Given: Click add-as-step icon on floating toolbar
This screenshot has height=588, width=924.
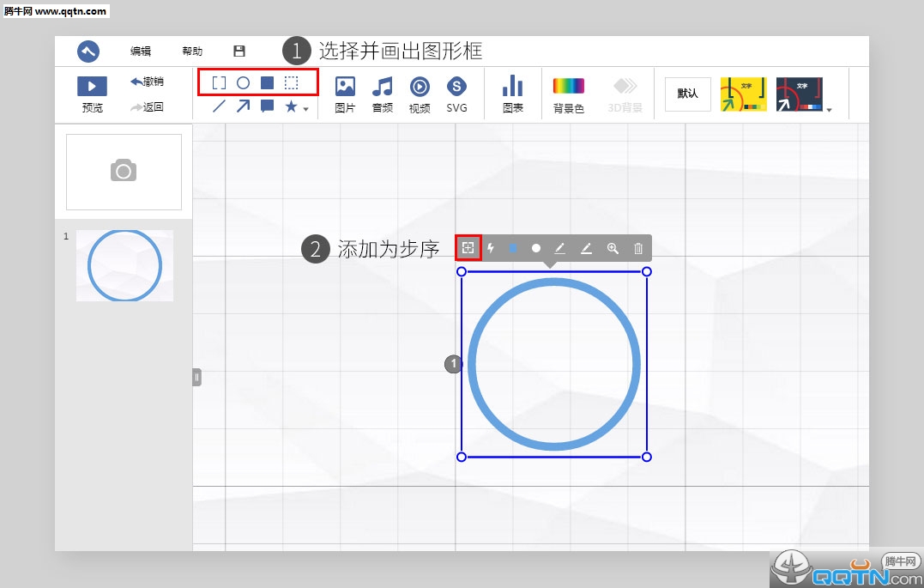Looking at the screenshot, I should point(468,248).
